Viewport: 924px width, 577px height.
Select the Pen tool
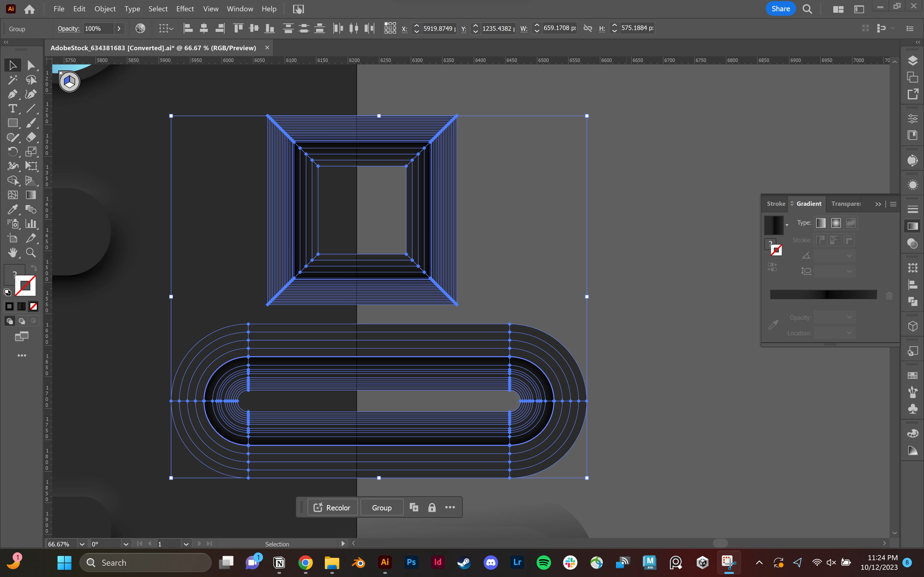pyautogui.click(x=12, y=94)
